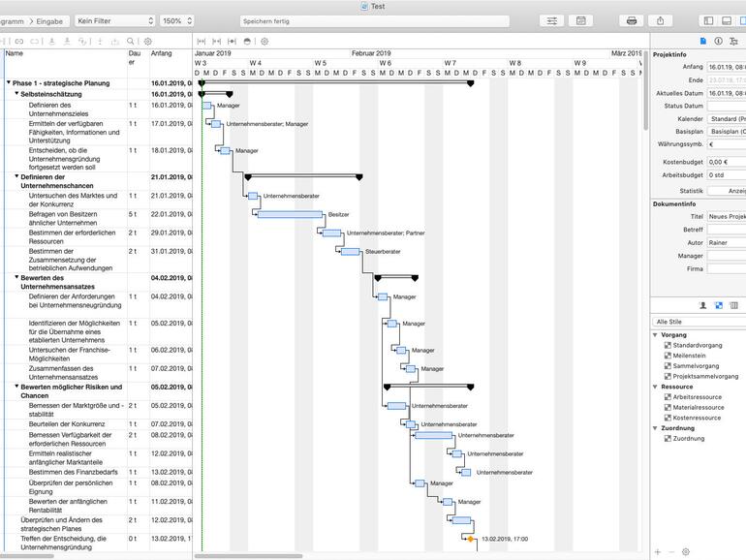
Task: Open the Kalender dropdown in Projektinfo
Action: click(x=727, y=119)
